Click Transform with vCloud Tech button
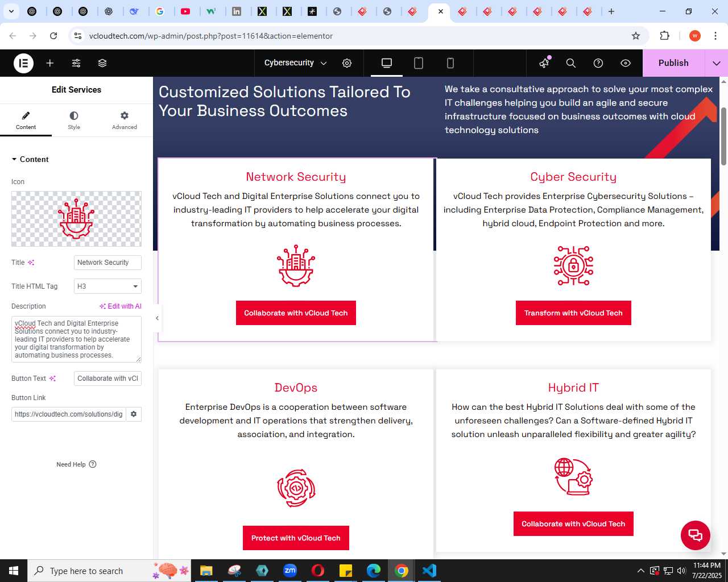The height and width of the screenshot is (582, 728). [x=573, y=313]
